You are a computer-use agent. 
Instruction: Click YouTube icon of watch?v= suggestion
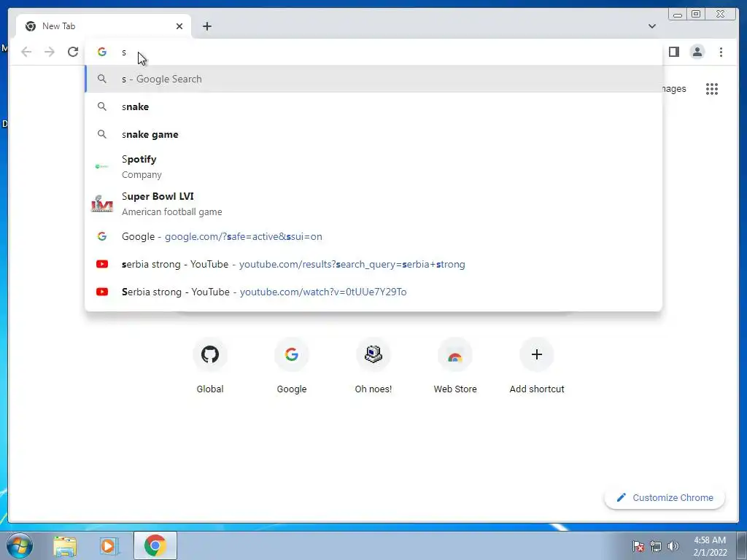pos(102,292)
